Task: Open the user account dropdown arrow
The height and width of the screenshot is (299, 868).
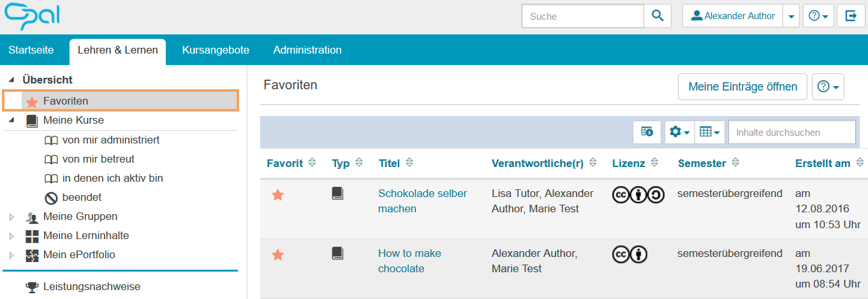Action: (x=791, y=16)
